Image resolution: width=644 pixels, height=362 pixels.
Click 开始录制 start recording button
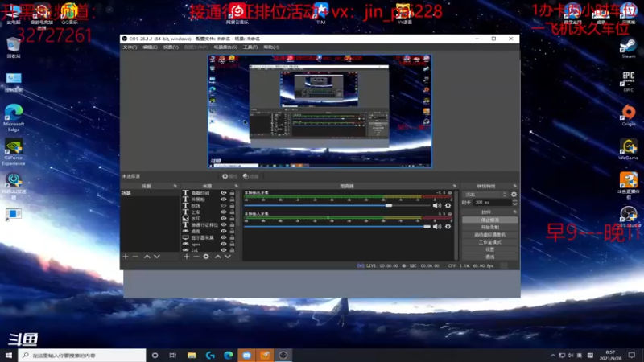[489, 228]
